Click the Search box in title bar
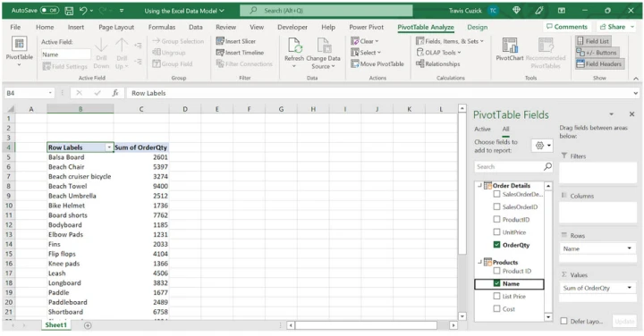 (326, 11)
